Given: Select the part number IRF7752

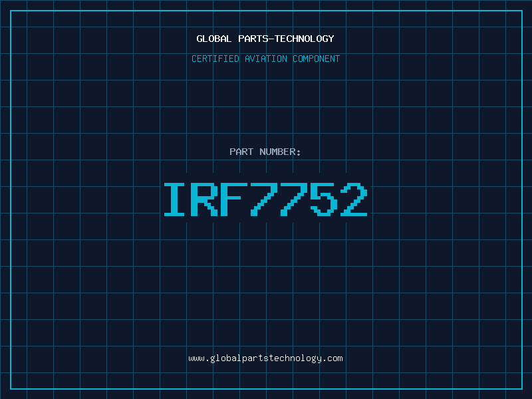Looking at the screenshot, I should click(265, 199).
